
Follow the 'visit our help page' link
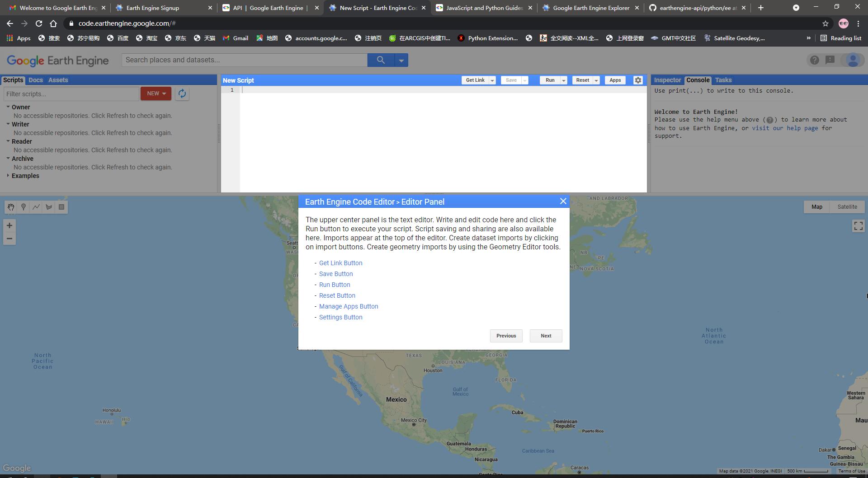[785, 128]
